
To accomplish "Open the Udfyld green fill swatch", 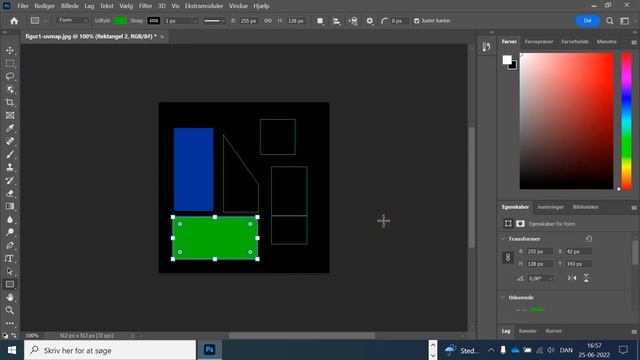I will point(120,20).
